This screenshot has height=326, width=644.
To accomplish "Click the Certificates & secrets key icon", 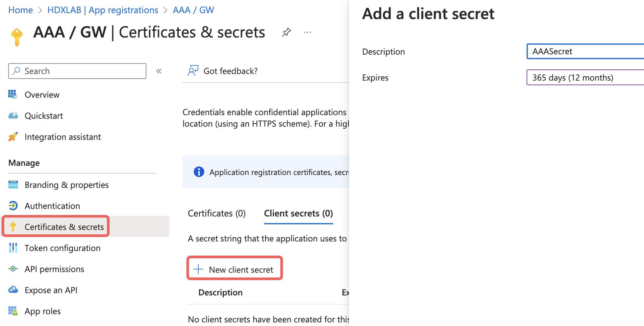I will 13,226.
